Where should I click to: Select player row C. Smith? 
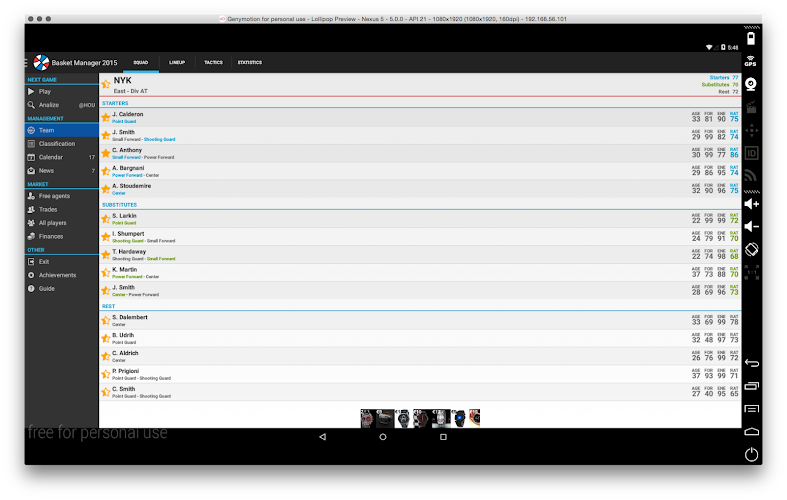420,392
